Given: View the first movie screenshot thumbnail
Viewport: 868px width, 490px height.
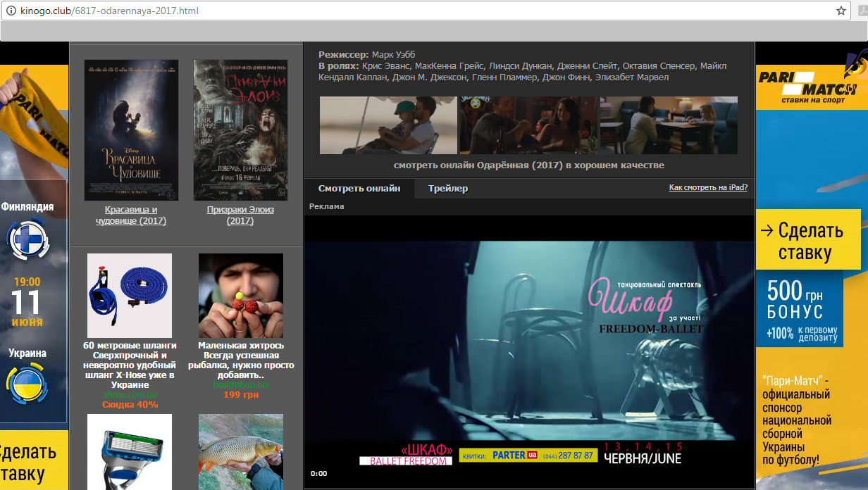Looking at the screenshot, I should (388, 125).
